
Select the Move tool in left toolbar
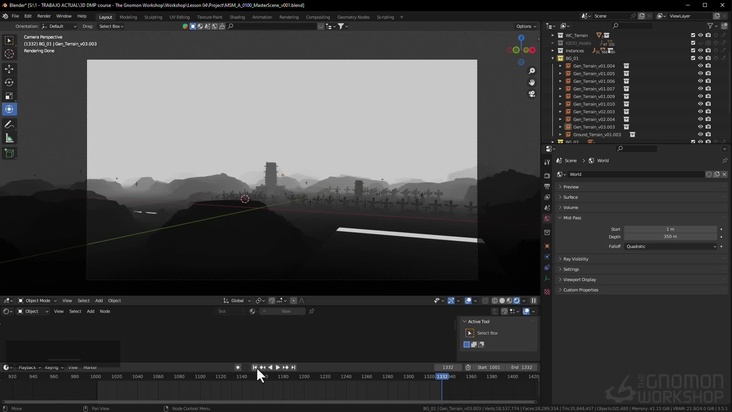[9, 69]
